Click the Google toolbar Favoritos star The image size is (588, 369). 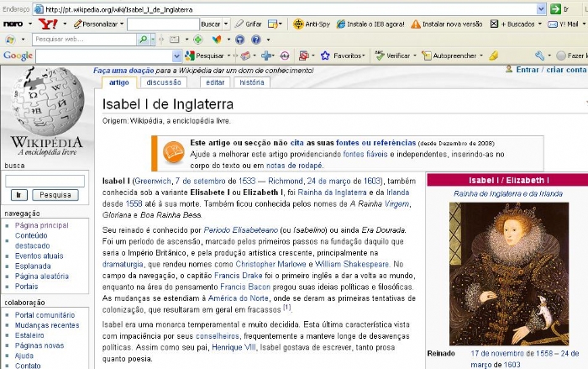325,55
